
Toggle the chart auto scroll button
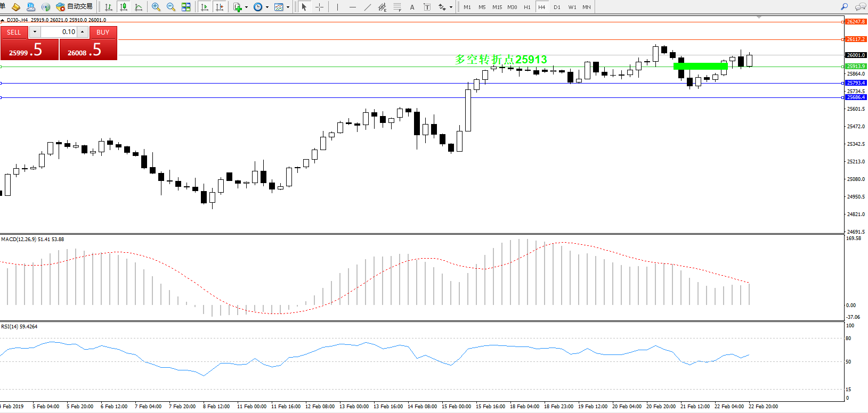[x=204, y=7]
